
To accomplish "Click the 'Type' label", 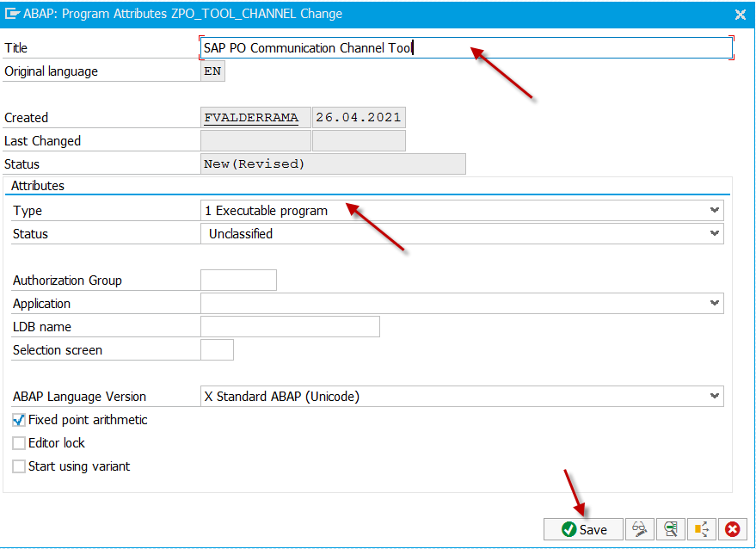I will click(28, 211).
